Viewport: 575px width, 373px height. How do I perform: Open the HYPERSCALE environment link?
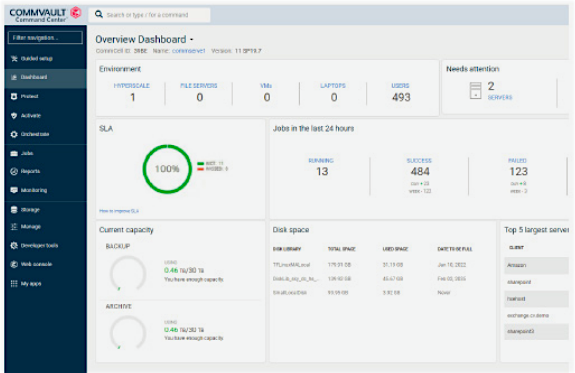tap(132, 85)
